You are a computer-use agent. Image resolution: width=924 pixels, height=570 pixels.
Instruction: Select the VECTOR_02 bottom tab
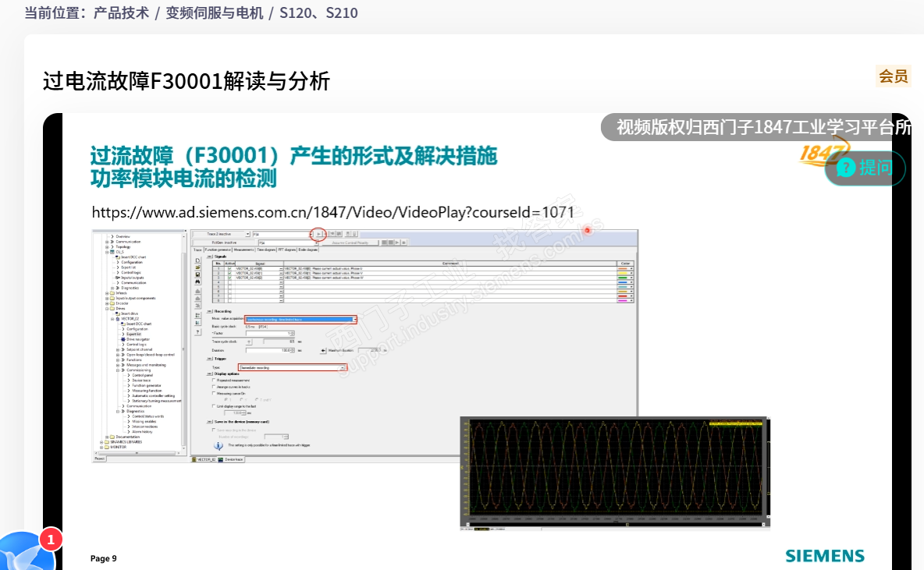204,459
